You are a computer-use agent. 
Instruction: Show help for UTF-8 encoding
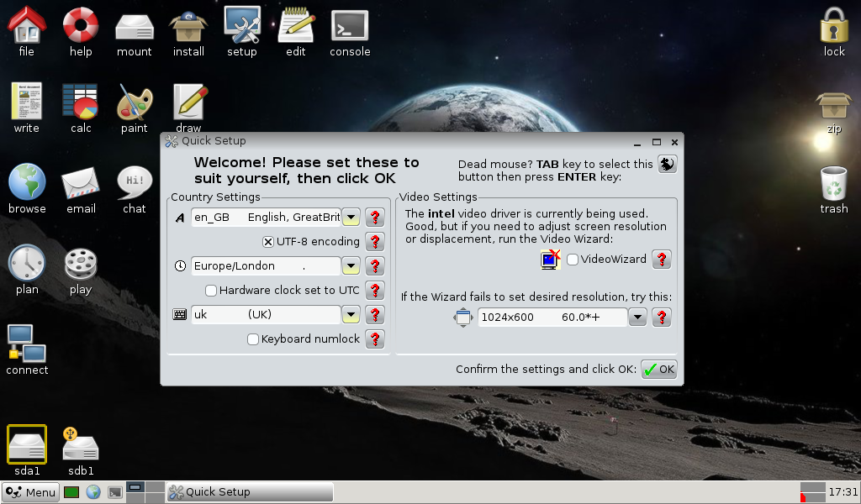coord(375,241)
